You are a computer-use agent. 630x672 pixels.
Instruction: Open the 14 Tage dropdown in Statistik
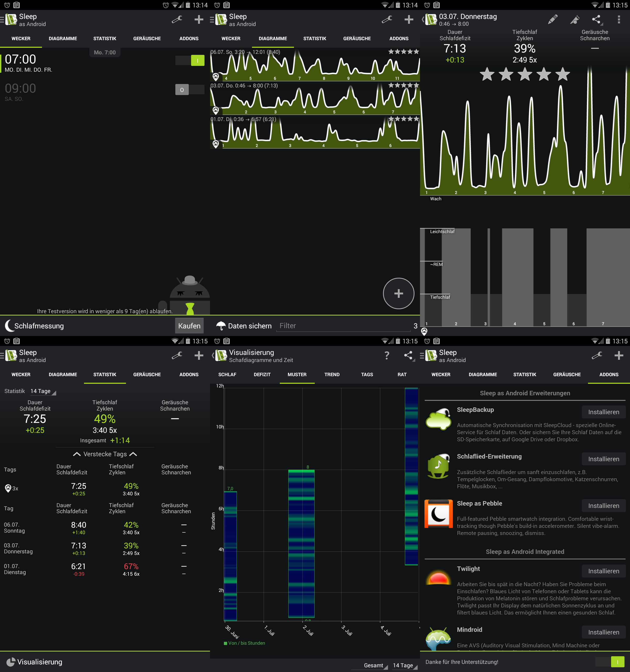click(43, 391)
